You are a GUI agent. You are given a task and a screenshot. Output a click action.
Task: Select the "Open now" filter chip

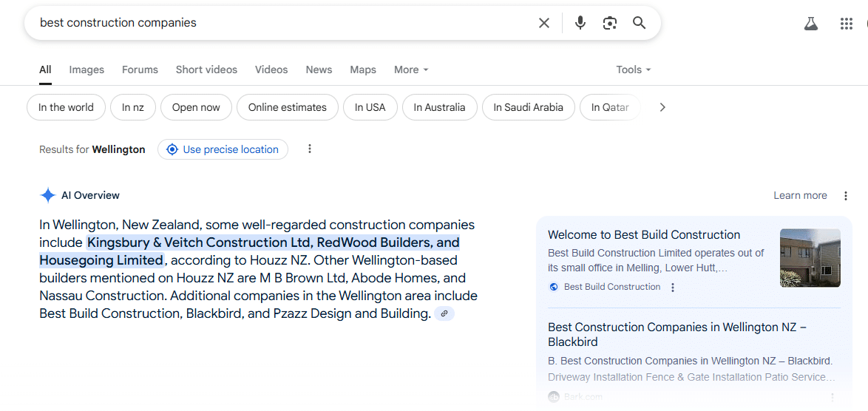(x=196, y=107)
